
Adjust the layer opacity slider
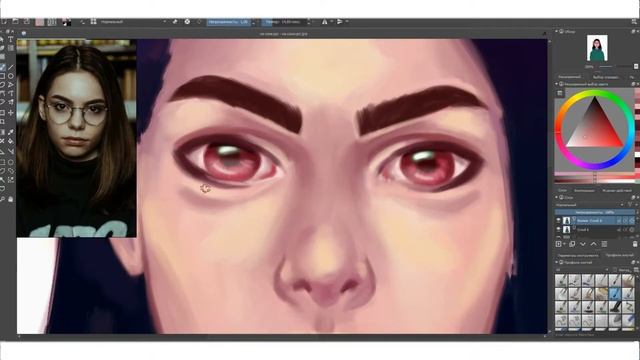[595, 212]
